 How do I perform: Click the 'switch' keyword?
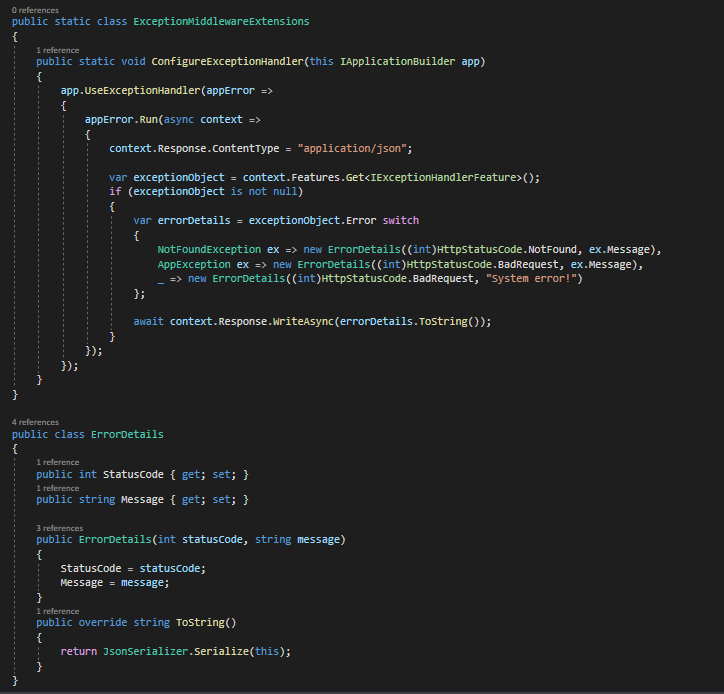pos(400,221)
